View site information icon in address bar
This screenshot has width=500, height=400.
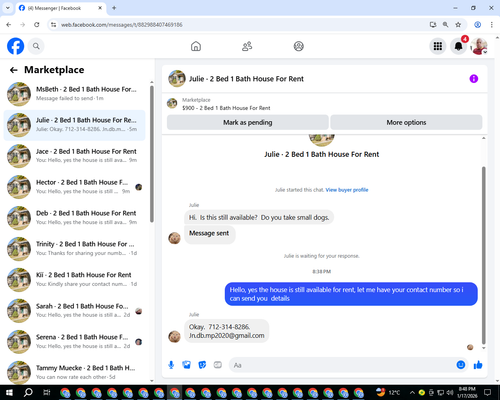[x=53, y=25]
